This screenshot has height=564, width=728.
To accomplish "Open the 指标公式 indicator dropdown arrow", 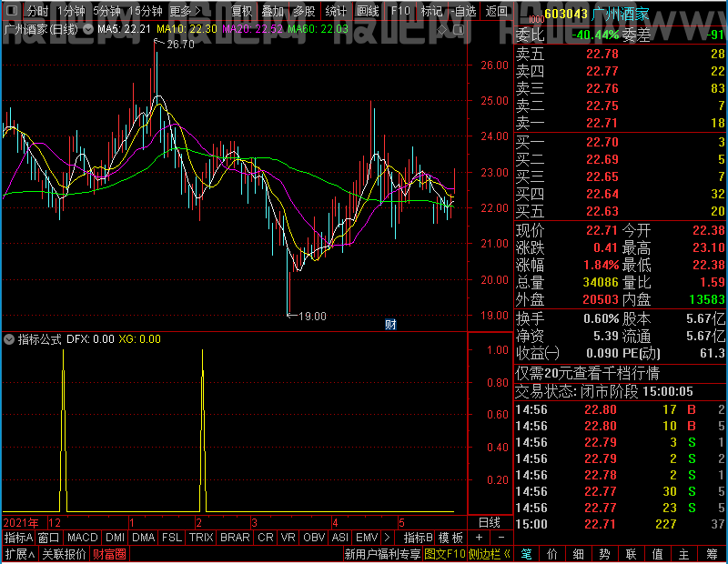I will pyautogui.click(x=9, y=339).
